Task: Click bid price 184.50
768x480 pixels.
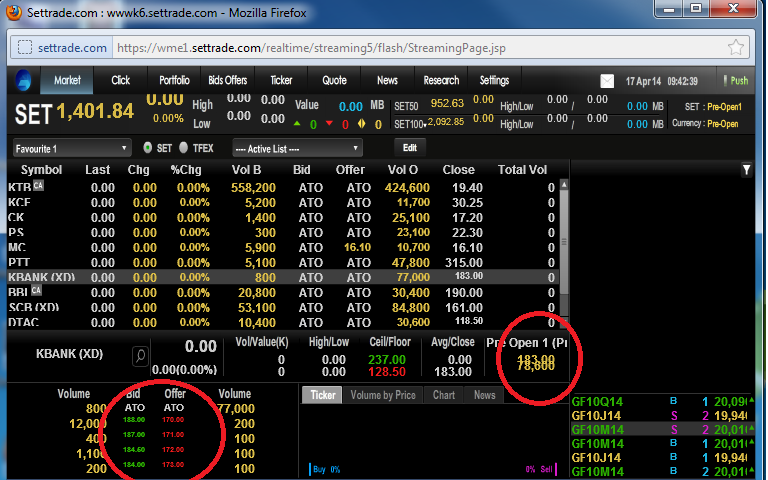Action: (134, 450)
